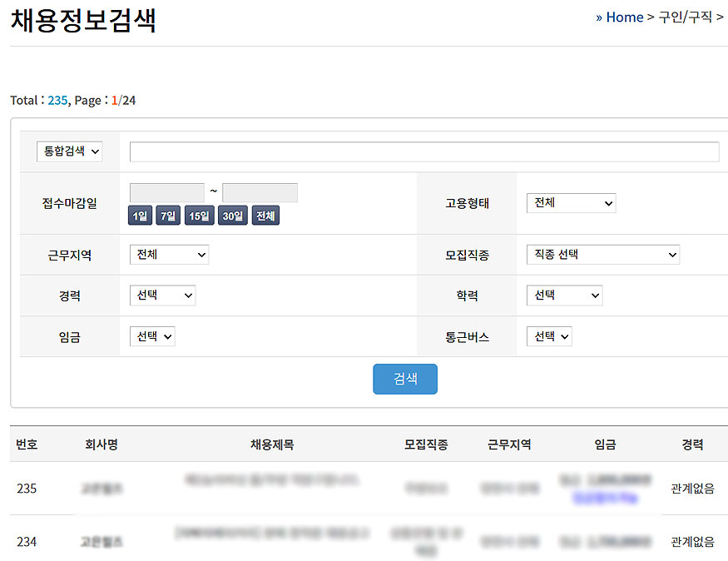Open the 모집직종 job category selector
This screenshot has height=561, width=728.
(602, 255)
